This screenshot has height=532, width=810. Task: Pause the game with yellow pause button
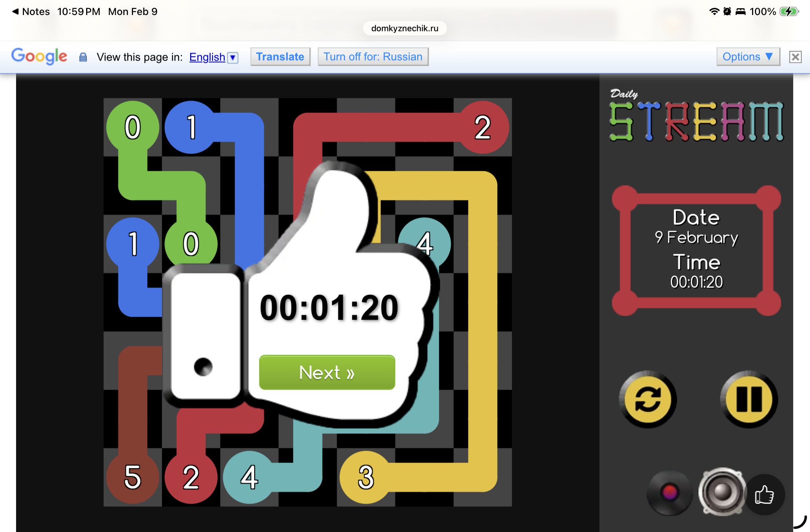click(x=749, y=399)
